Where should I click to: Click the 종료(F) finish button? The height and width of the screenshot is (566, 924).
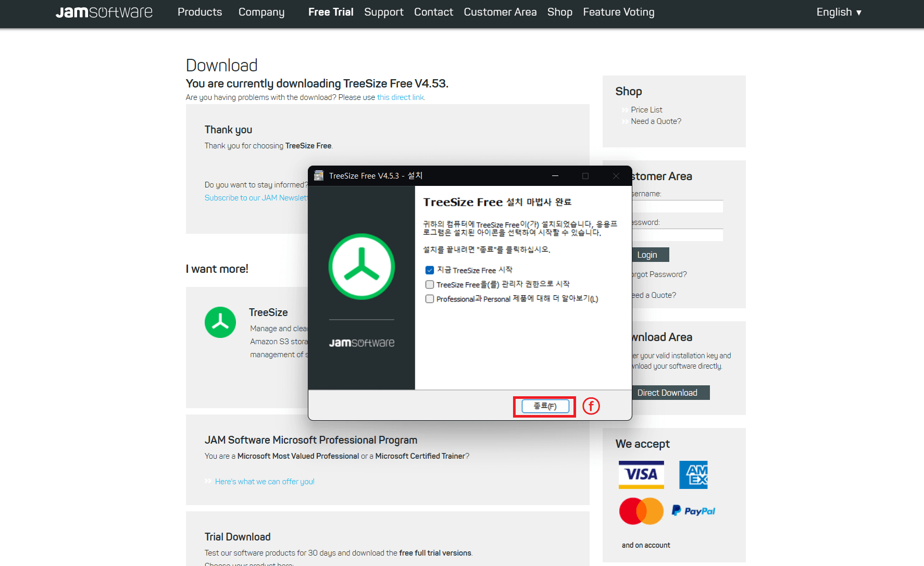click(x=545, y=406)
